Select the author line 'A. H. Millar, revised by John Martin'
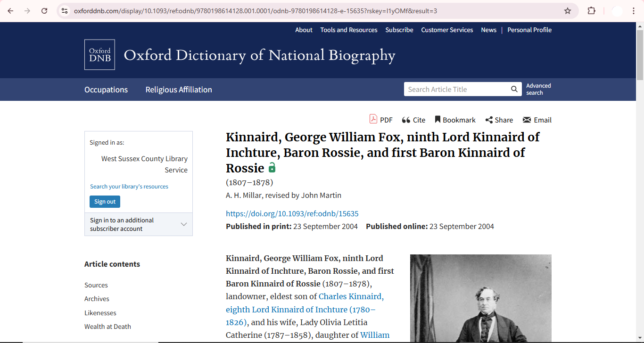Image resolution: width=644 pixels, height=343 pixels. [283, 195]
